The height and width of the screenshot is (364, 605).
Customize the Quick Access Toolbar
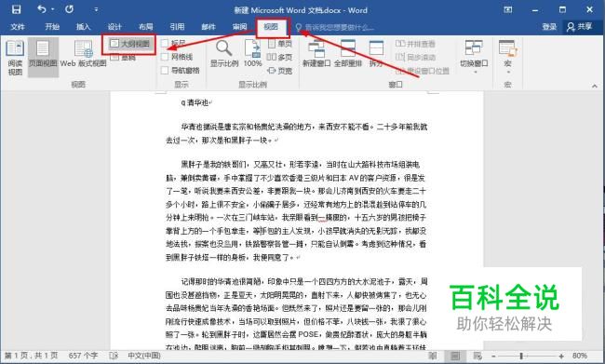96,9
